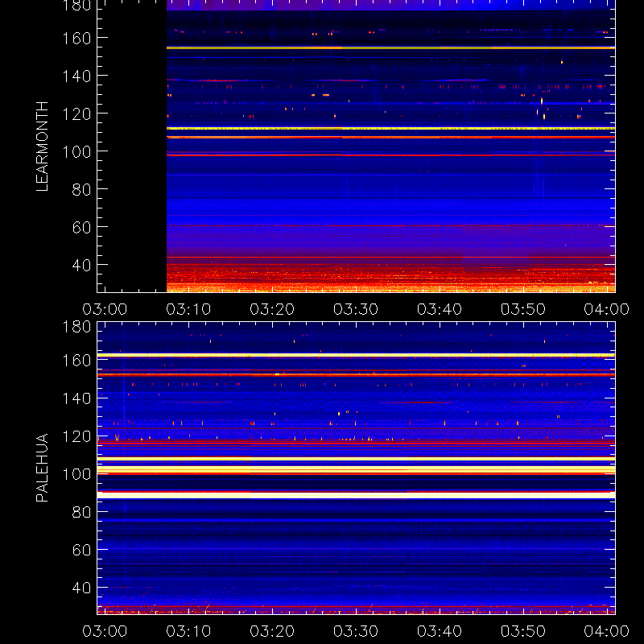The width and height of the screenshot is (644, 644).
Task: Pick the 60 tick label on Palehua axis
Action: pos(82,550)
